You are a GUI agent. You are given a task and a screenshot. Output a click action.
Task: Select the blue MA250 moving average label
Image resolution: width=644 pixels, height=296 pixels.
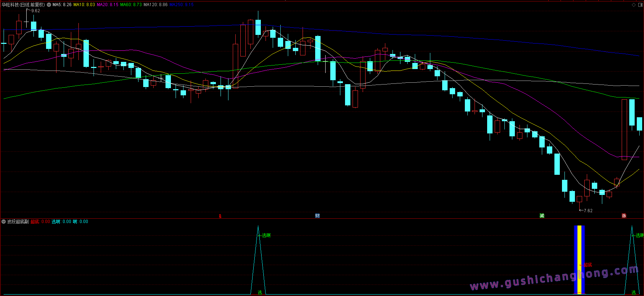click(181, 5)
